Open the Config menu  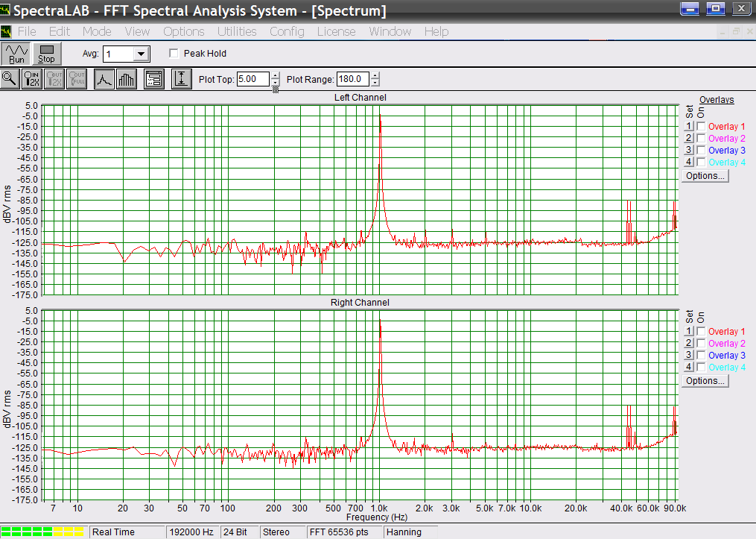tap(287, 31)
